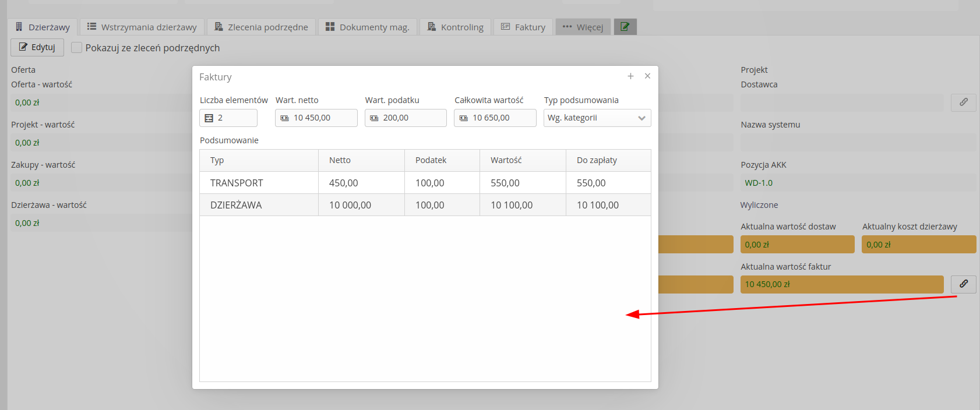Select the DZIERŻAWA row in summary table
This screenshot has width=980, height=410.
[x=236, y=205]
